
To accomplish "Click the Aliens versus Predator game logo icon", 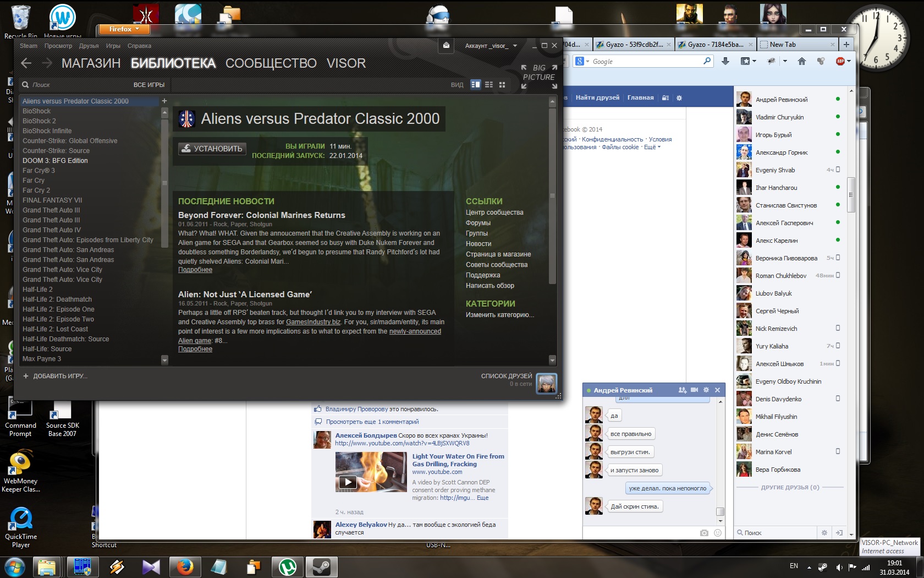I will (x=186, y=118).
